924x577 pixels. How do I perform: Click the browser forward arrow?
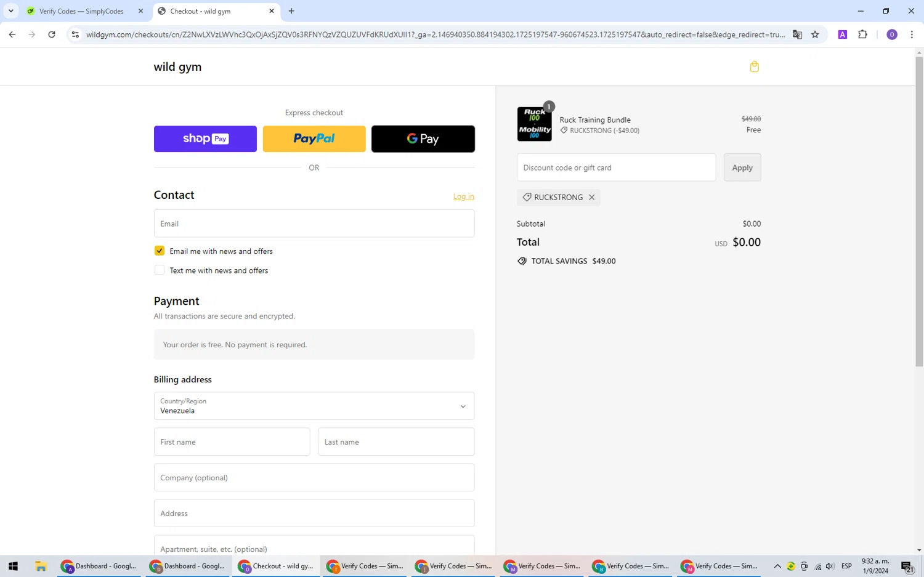click(32, 34)
